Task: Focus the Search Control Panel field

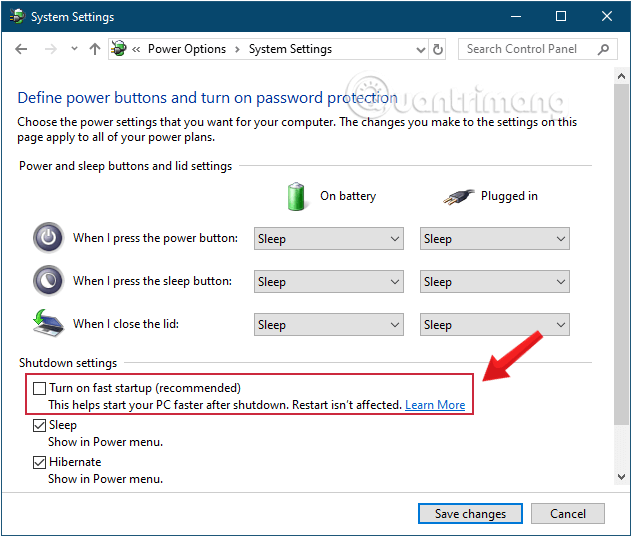Action: click(x=538, y=49)
